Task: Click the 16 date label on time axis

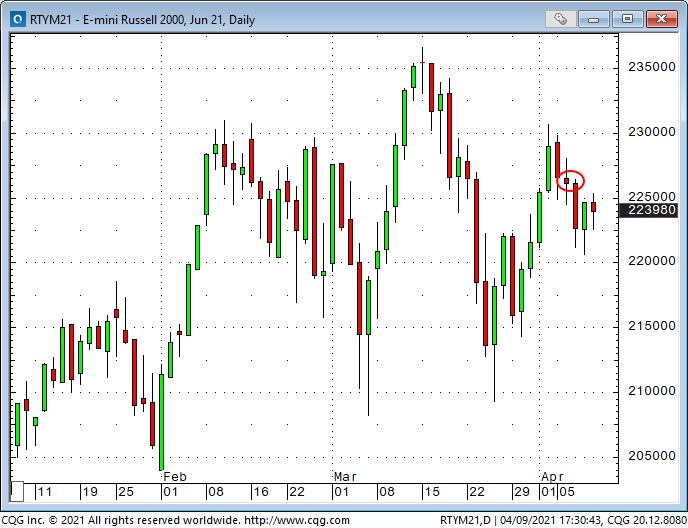Action: click(x=261, y=492)
